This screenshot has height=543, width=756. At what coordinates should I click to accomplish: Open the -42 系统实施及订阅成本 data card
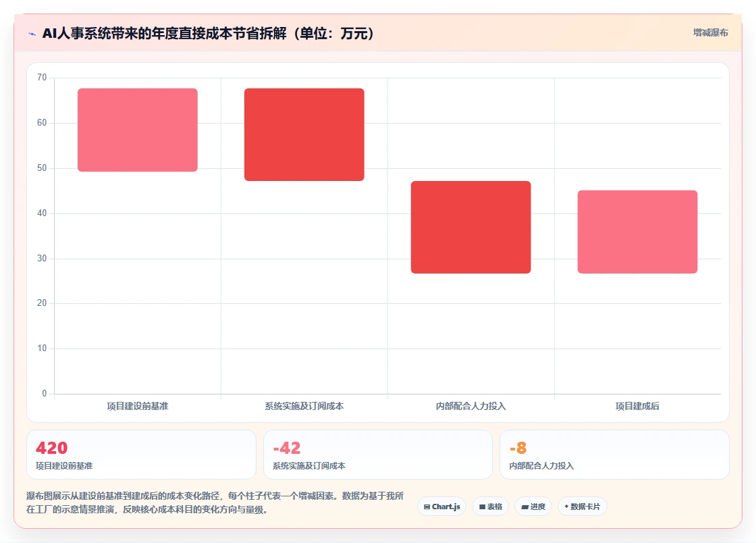378,455
